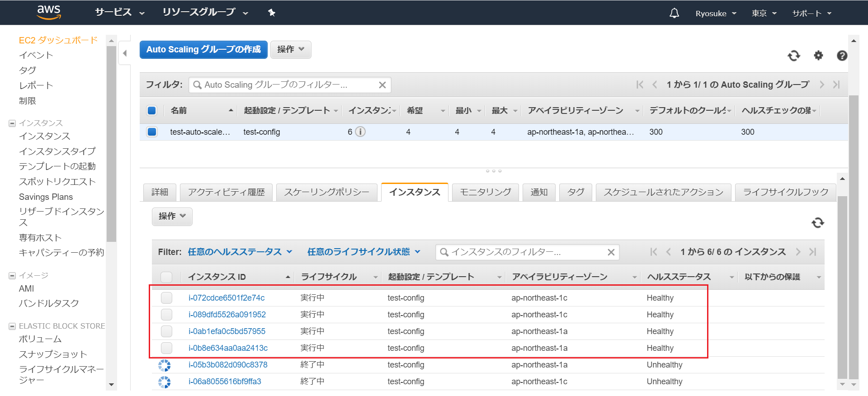
Task: Open instance link i-072cdce6501f2e74c
Action: (x=226, y=298)
